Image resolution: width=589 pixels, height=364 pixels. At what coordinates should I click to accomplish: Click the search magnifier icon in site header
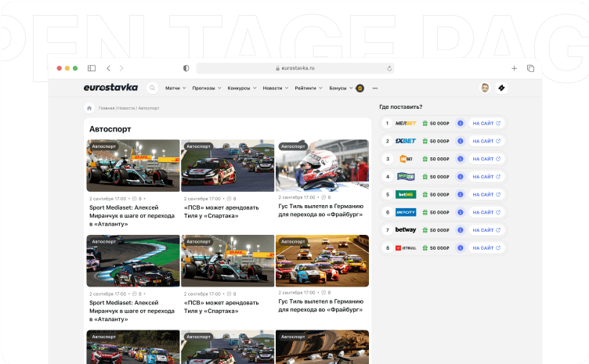[152, 88]
